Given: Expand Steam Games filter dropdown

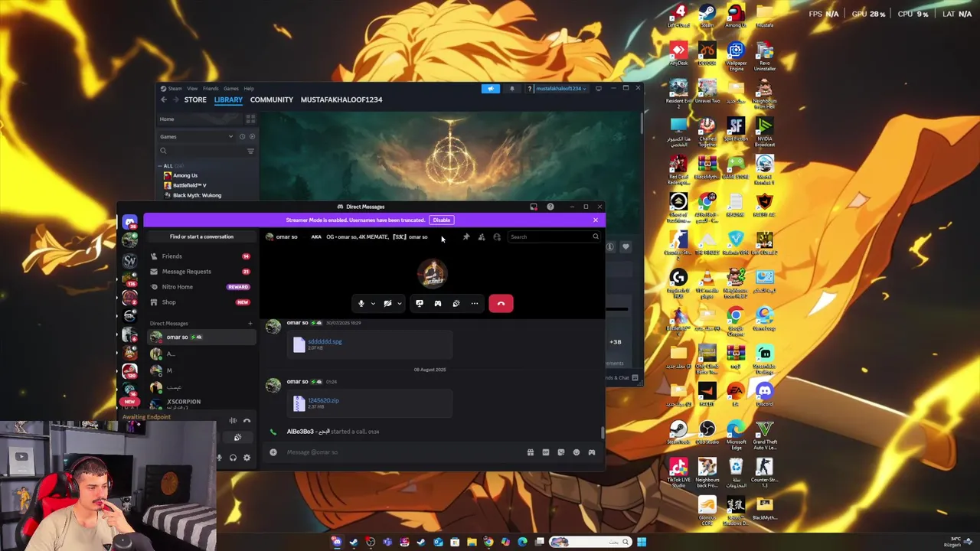Looking at the screenshot, I should (196, 137).
